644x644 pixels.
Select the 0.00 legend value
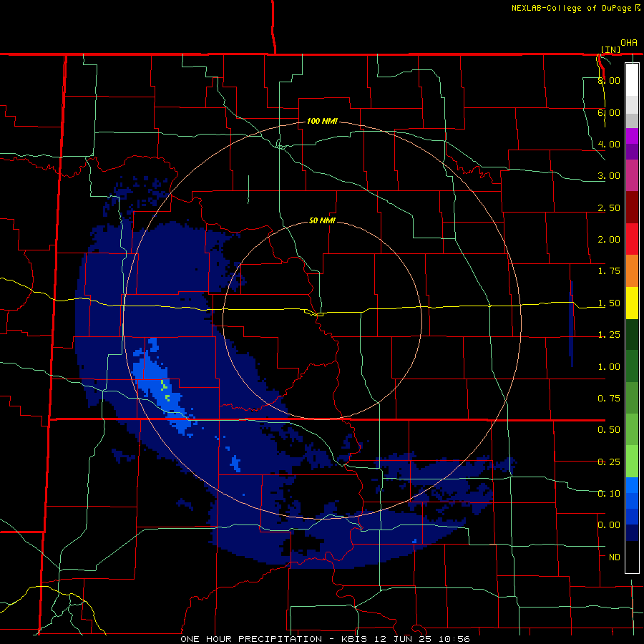[609, 525]
